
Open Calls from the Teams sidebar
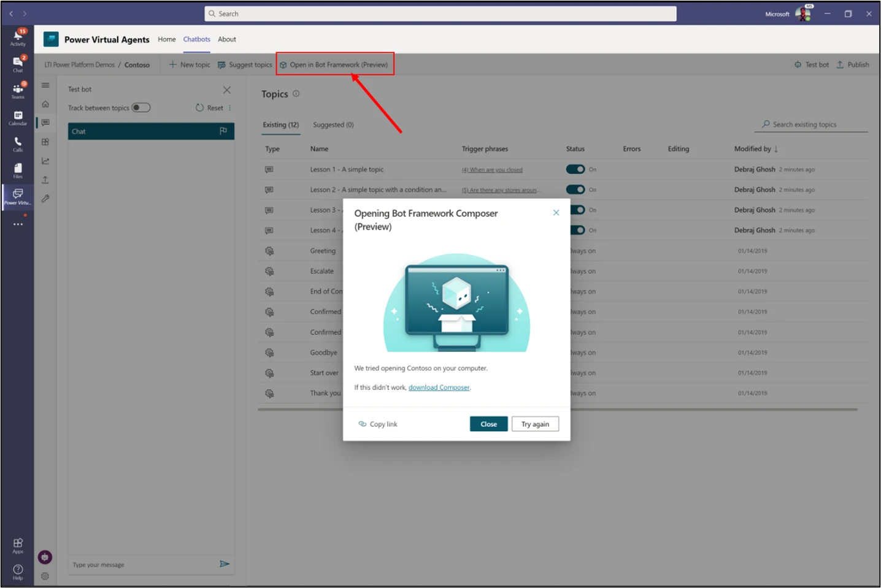[x=18, y=144]
